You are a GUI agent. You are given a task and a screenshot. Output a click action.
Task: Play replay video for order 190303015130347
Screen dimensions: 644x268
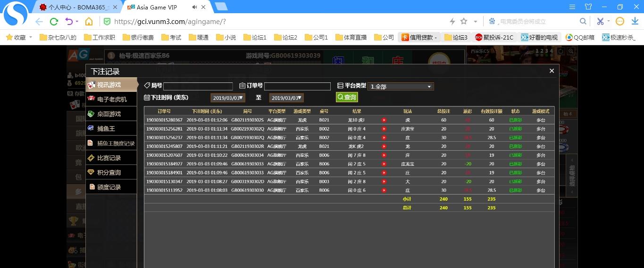[384, 181]
